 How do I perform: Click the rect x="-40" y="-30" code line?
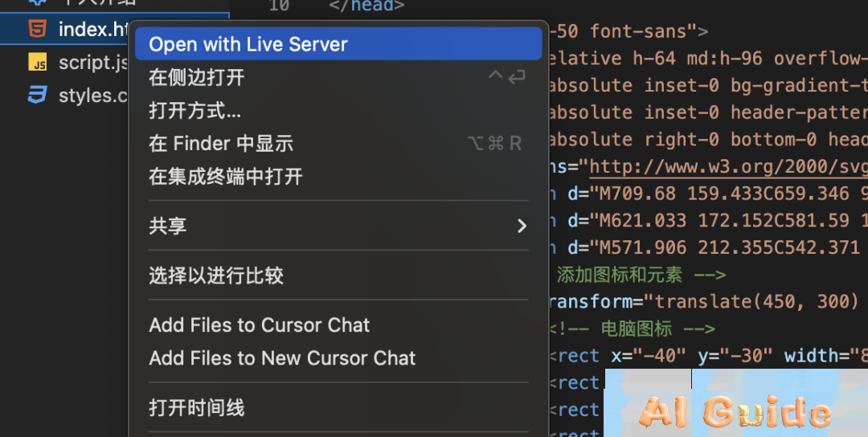pos(709,356)
